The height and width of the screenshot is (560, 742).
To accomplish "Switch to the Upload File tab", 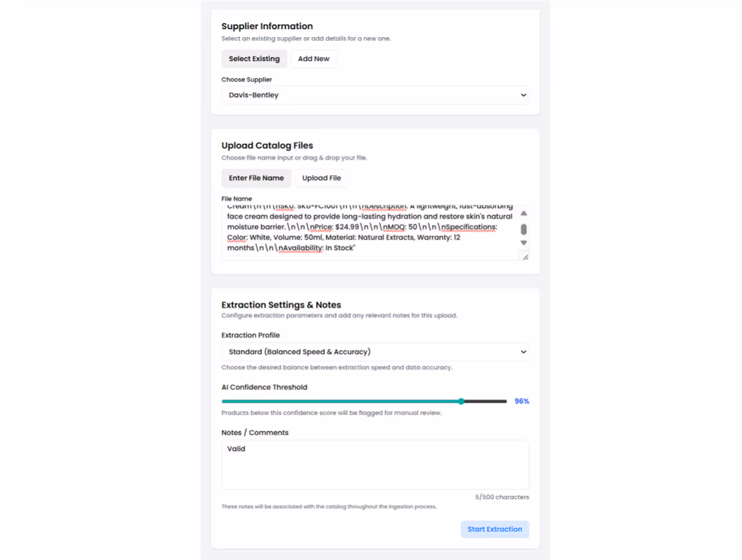I will pos(321,178).
